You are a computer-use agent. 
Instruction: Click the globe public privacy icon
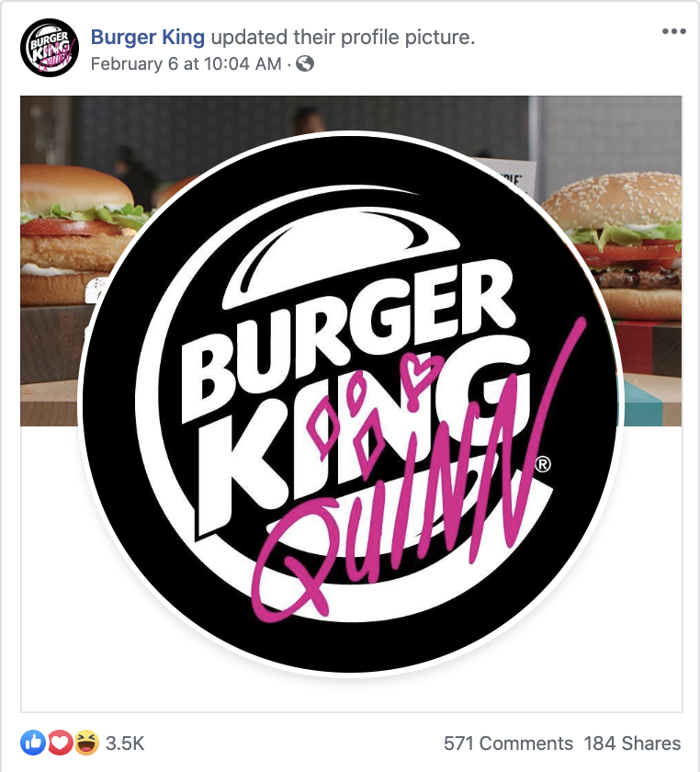point(305,63)
